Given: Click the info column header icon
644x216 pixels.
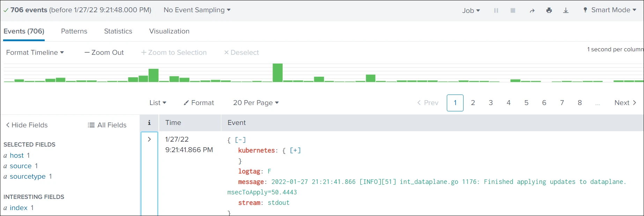Looking at the screenshot, I should pos(149,123).
